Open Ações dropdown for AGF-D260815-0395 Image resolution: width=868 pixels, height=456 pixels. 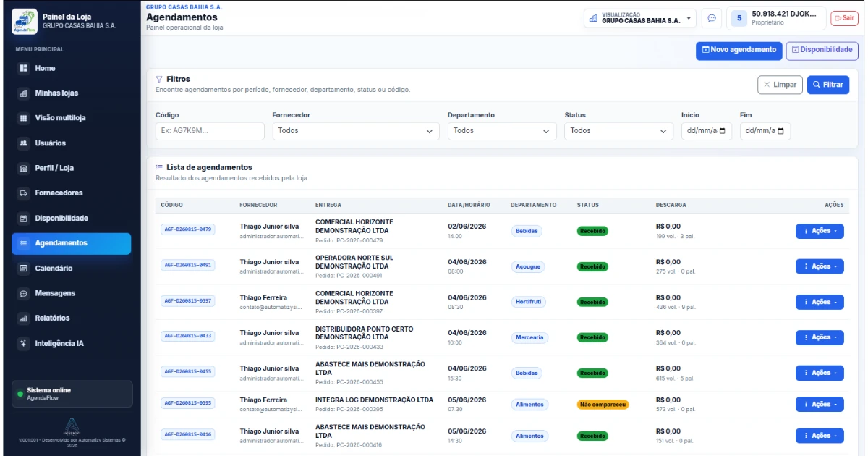(820, 404)
